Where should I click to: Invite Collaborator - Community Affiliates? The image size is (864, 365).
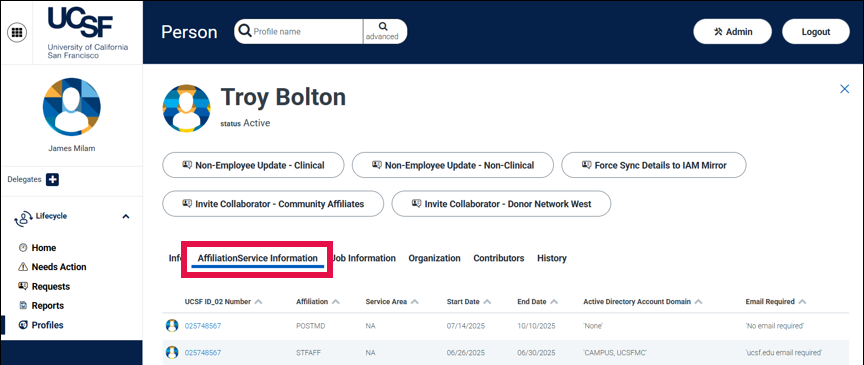pos(273,204)
